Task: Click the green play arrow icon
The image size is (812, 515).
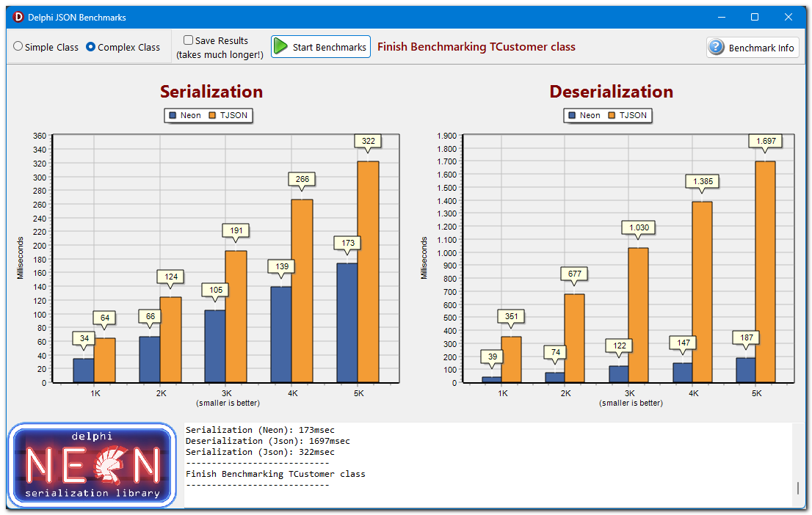Action: point(280,46)
